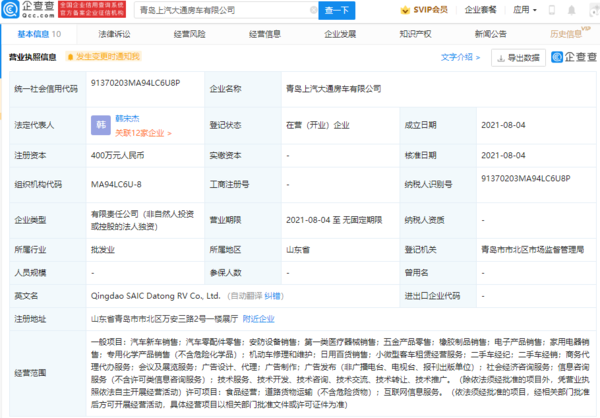This screenshot has height=418, width=600.
Task: Click the 附近企业 link
Action: [258, 319]
